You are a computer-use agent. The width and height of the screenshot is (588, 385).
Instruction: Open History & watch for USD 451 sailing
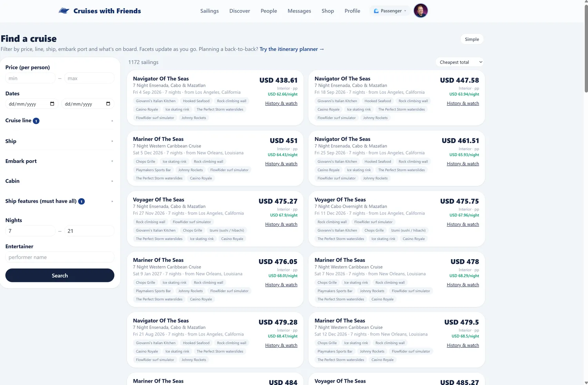[281, 164]
